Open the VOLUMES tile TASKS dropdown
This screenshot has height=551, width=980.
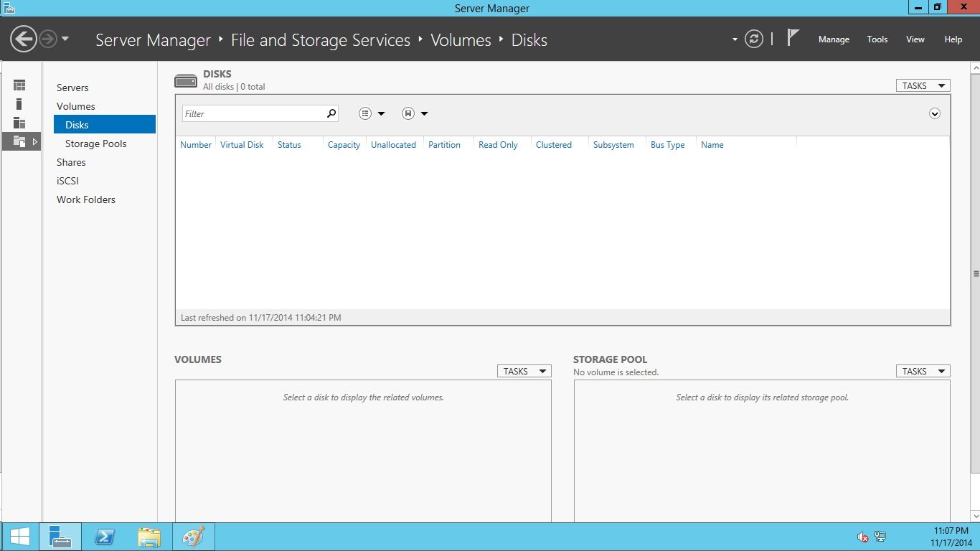(524, 371)
